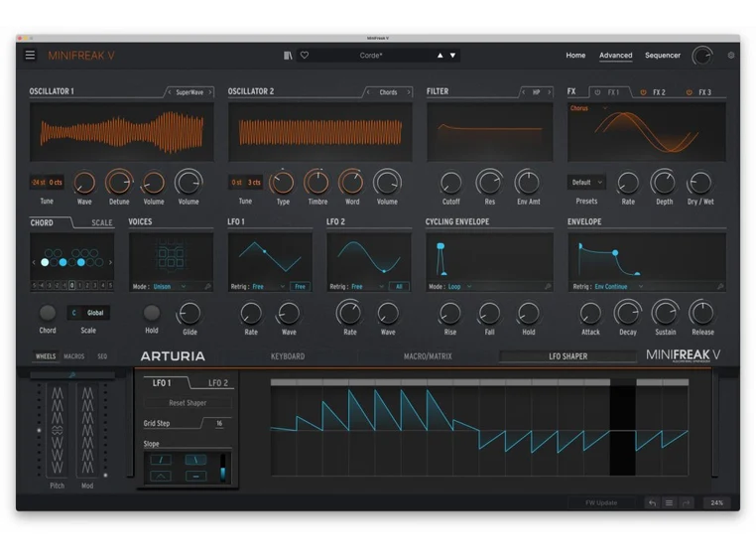The width and height of the screenshot is (756, 558).
Task: Click the Pitch wheel strip
Action: point(57,430)
